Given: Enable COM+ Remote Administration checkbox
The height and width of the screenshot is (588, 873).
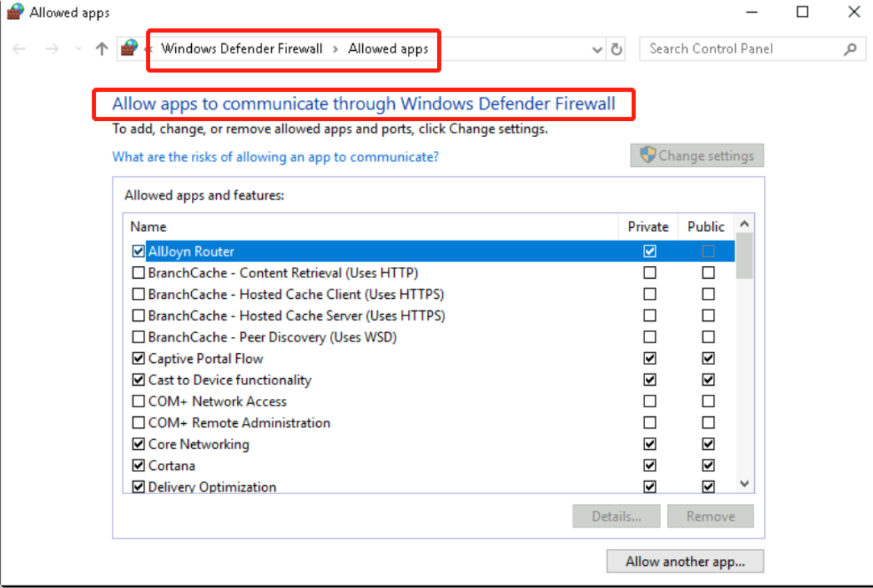Looking at the screenshot, I should pyautogui.click(x=138, y=423).
